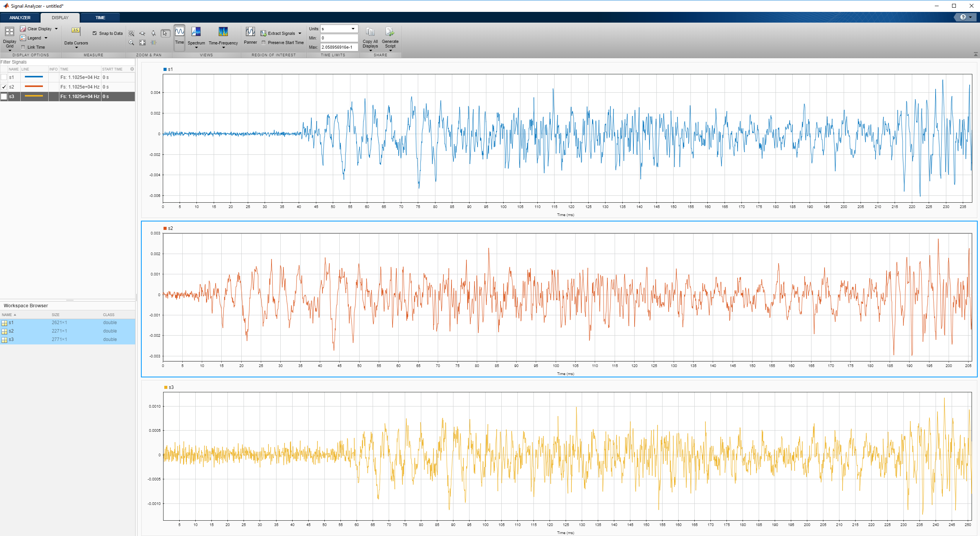Switch to the ANALYZER tab
Screen dimensions: 980x536
20,18
